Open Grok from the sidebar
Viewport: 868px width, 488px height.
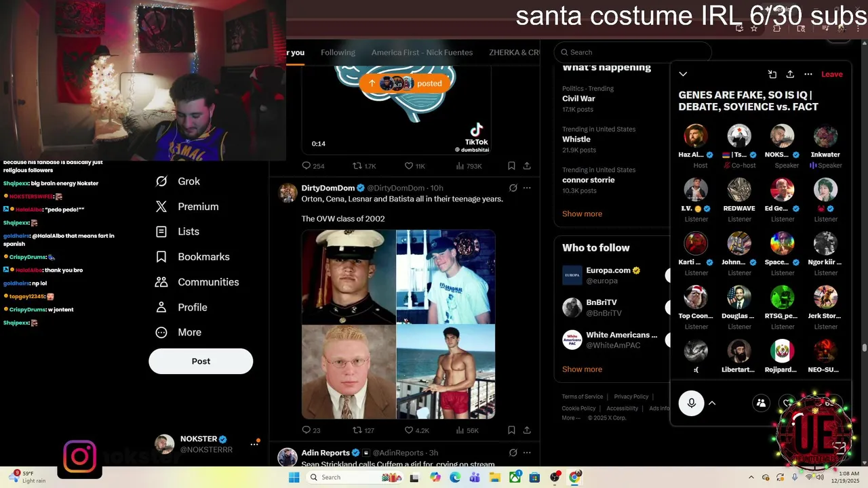pos(178,181)
